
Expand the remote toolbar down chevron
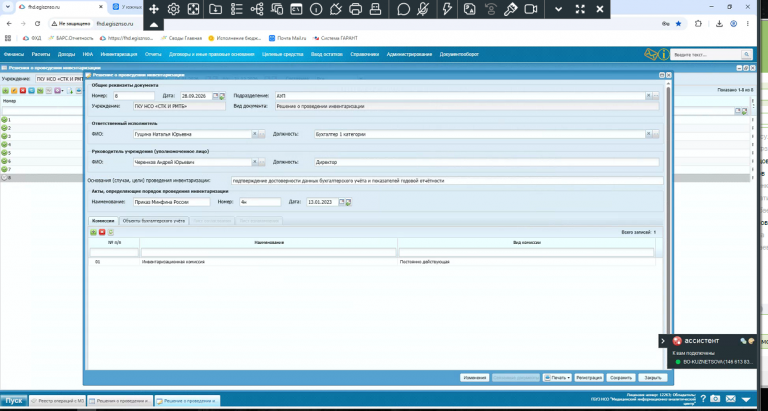(x=559, y=9)
